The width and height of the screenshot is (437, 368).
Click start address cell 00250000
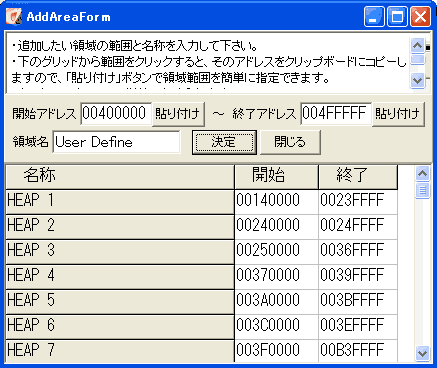276,252
